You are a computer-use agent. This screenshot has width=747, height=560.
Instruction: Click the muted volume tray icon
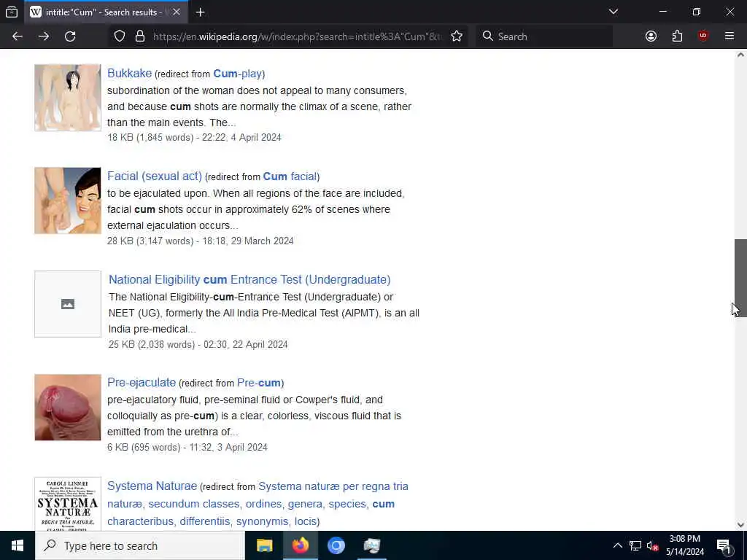point(652,545)
